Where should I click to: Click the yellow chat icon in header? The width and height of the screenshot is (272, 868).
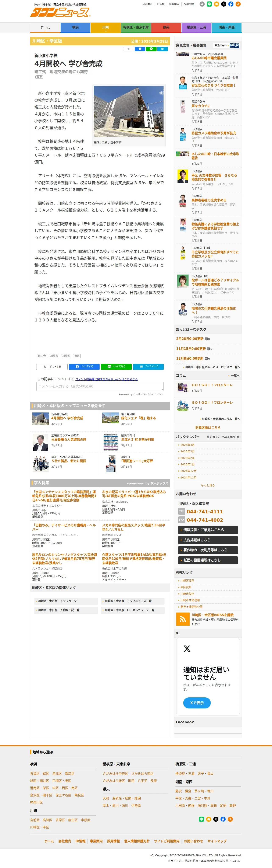pos(216,4)
